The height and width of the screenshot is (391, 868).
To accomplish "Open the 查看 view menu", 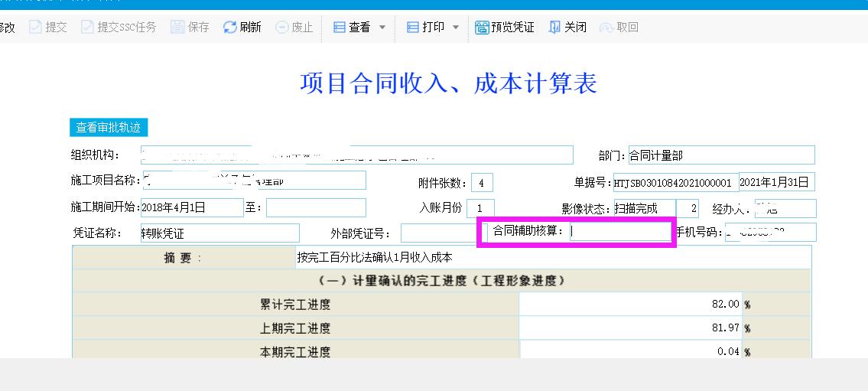I will (353, 28).
